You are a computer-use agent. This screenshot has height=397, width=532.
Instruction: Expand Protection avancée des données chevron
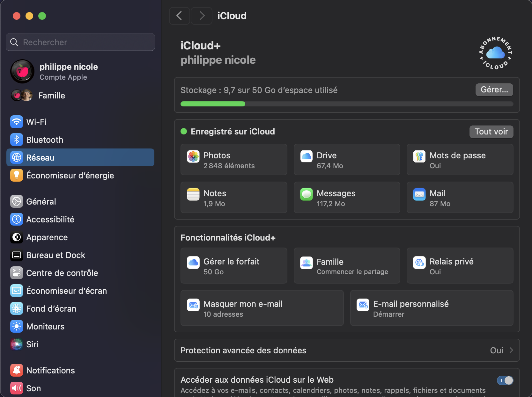pos(511,350)
